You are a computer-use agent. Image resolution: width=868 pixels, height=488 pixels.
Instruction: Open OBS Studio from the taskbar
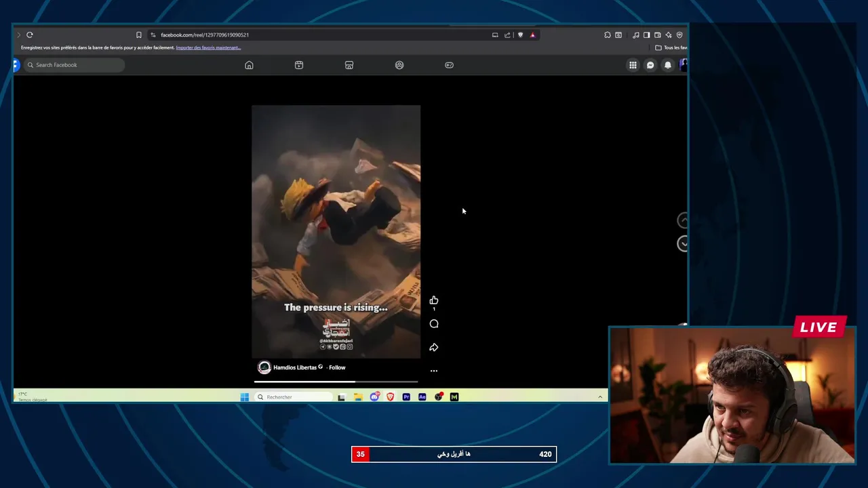(x=439, y=397)
